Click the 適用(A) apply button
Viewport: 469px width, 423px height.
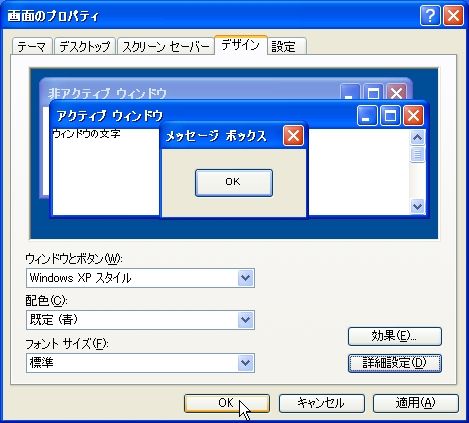pos(416,403)
